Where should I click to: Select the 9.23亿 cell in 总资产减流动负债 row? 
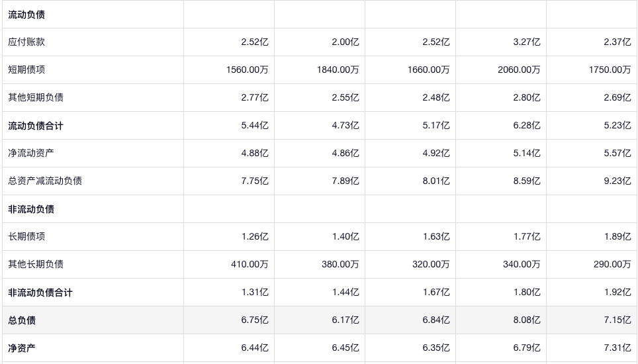pos(617,181)
